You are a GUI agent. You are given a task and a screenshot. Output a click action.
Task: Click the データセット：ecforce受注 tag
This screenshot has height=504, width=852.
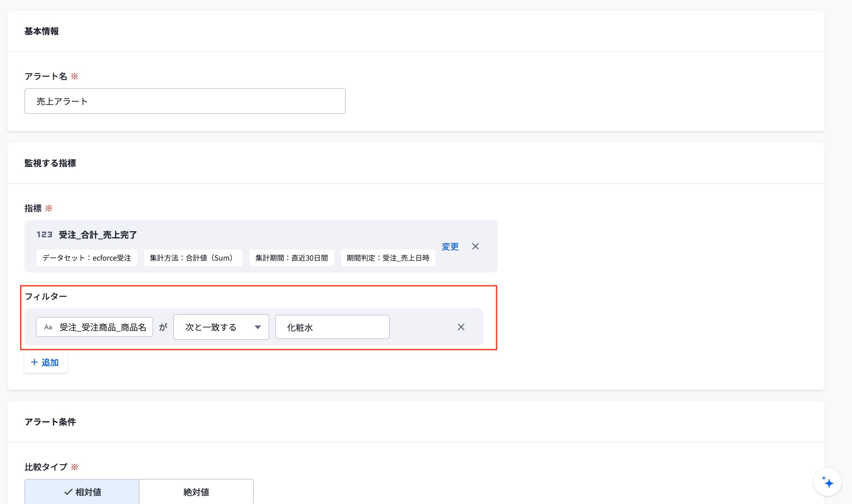[87, 258]
